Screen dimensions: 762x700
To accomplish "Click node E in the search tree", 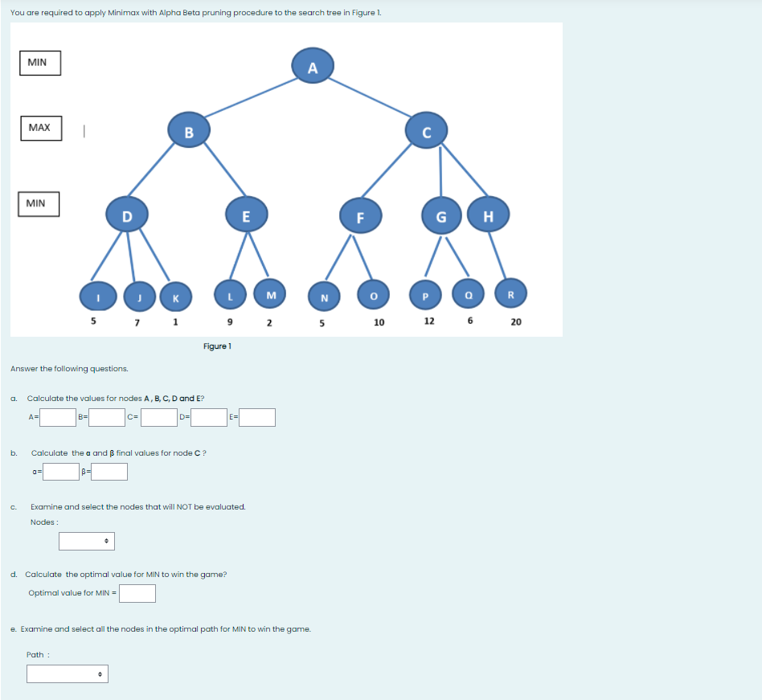I will pos(247,215).
